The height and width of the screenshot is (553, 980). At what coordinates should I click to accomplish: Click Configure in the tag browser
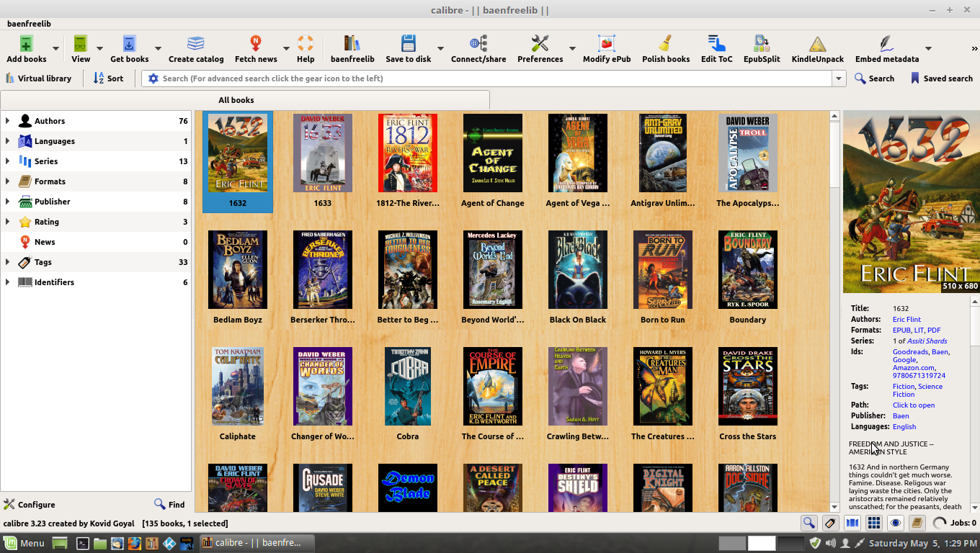(x=30, y=505)
